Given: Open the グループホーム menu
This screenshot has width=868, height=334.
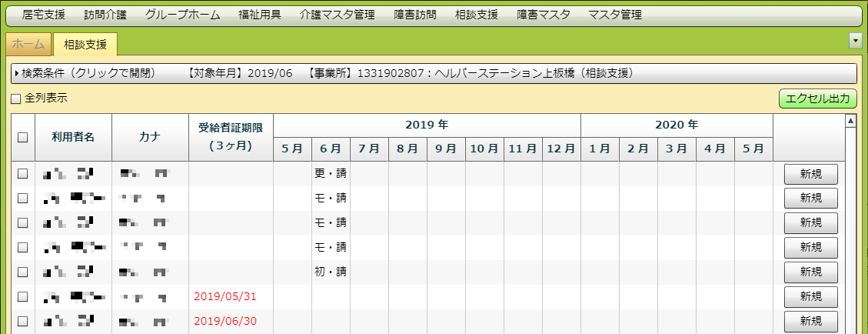Looking at the screenshot, I should tap(182, 15).
